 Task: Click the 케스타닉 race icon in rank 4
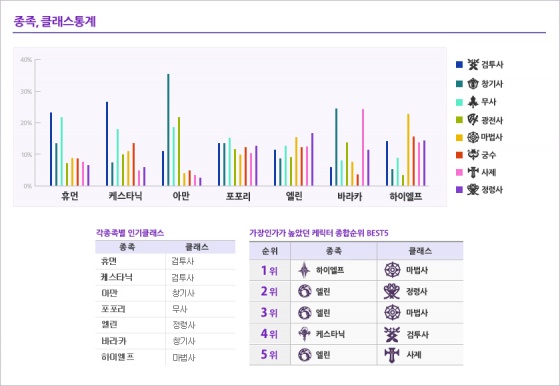tap(304, 334)
